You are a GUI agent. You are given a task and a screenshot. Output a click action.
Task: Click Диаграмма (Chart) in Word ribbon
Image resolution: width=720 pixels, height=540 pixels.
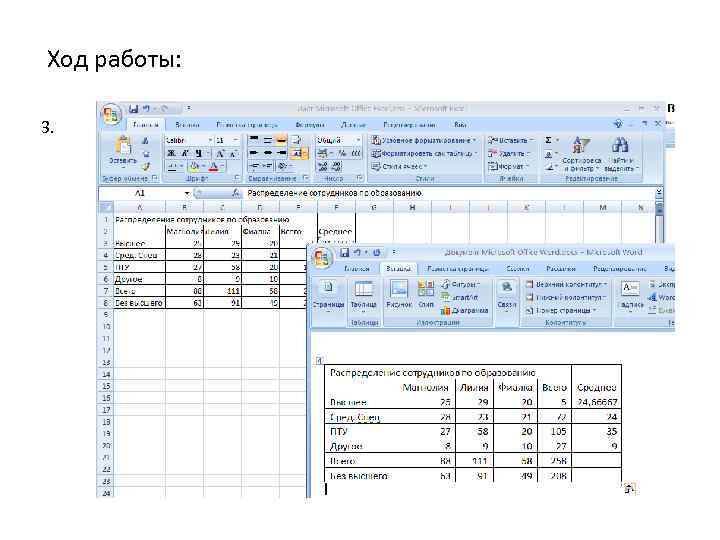(464, 310)
